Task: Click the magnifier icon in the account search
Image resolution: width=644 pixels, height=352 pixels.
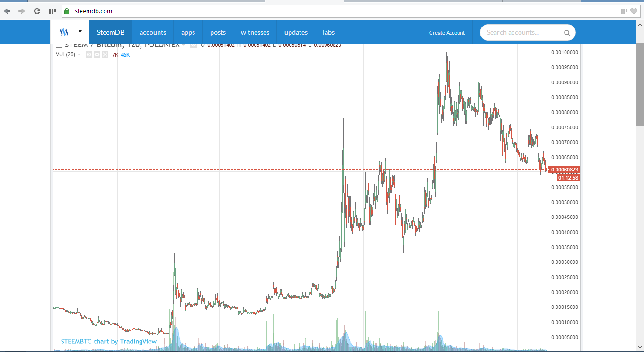Action: 567,33
